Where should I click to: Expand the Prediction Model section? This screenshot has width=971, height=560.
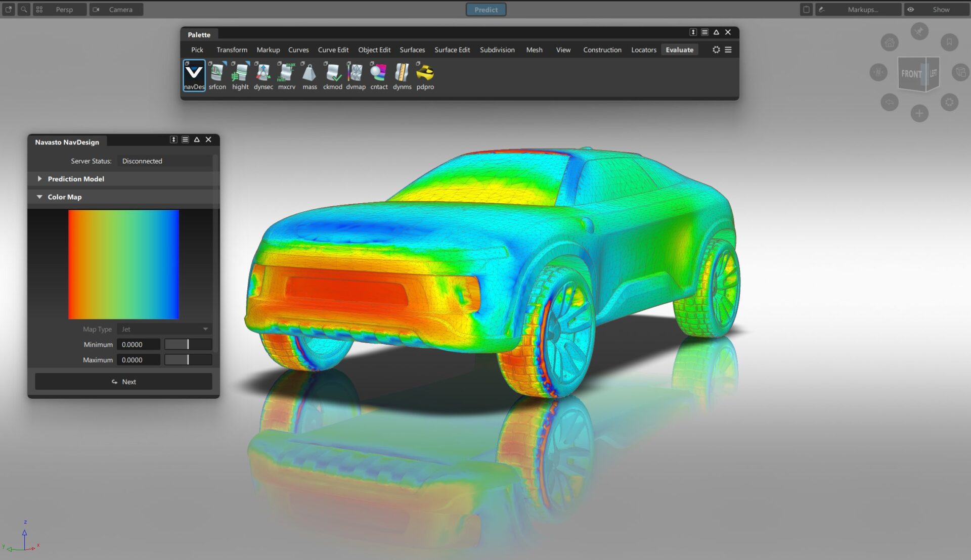(x=39, y=178)
